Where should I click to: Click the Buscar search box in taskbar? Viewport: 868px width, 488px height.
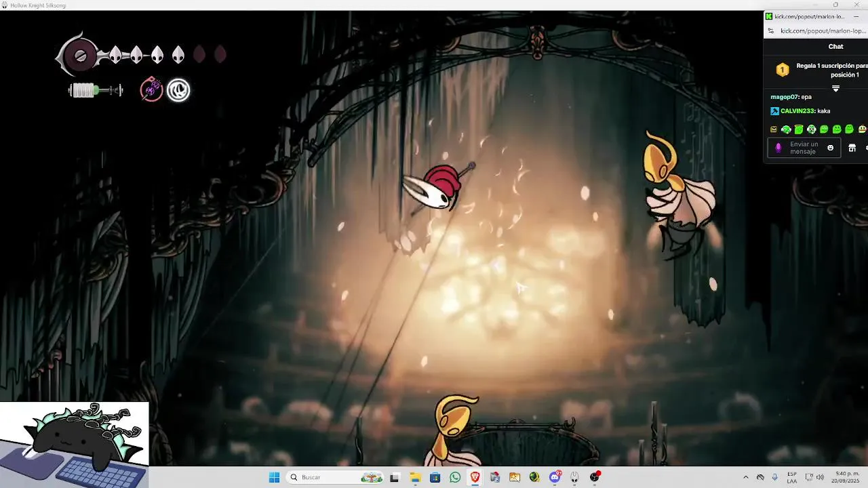(336, 477)
